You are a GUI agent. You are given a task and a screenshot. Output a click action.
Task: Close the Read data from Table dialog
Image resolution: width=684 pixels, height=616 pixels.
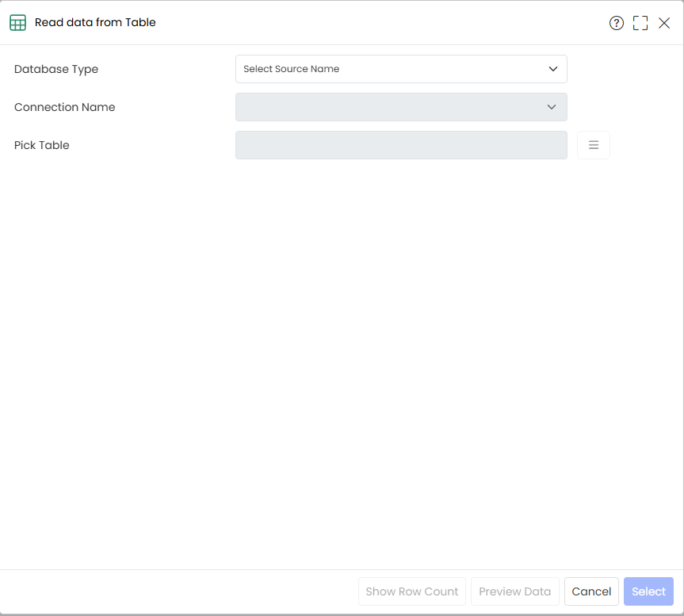pyautogui.click(x=664, y=23)
